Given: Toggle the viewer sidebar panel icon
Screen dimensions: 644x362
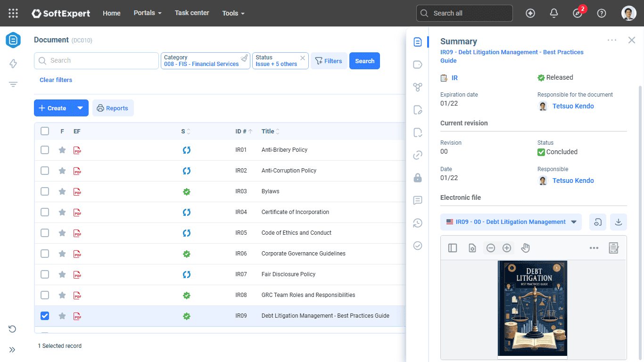Looking at the screenshot, I should (453, 248).
